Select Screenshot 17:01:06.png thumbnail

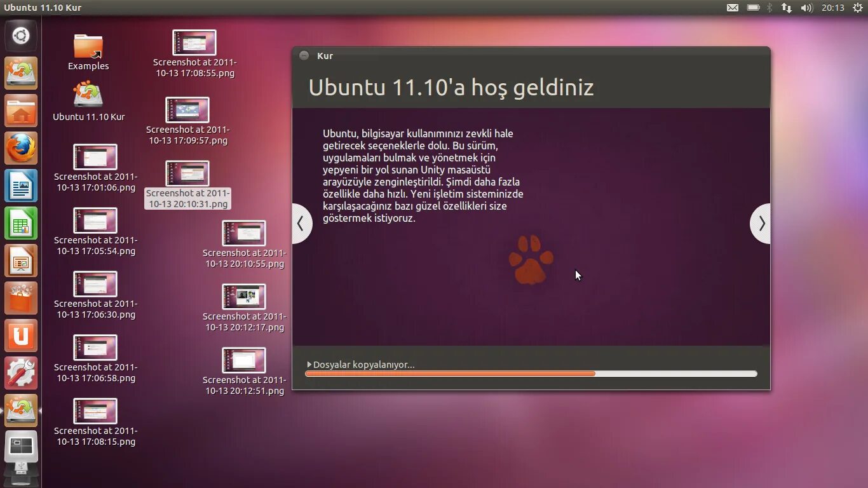(95, 157)
